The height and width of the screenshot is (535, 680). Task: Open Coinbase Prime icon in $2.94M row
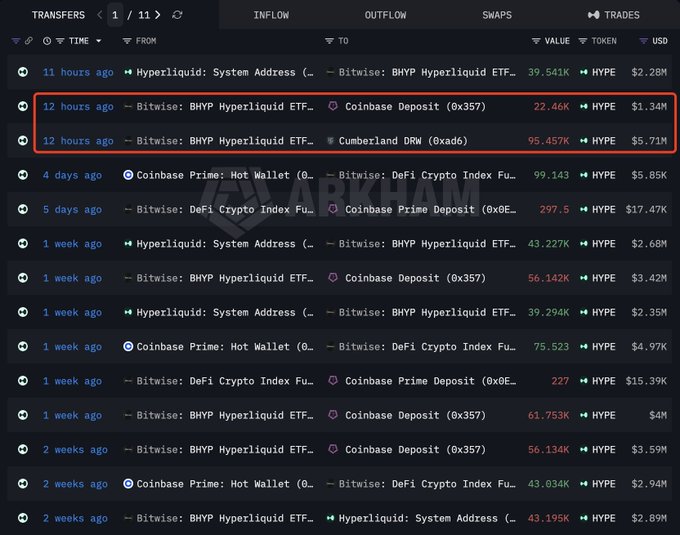click(x=128, y=483)
